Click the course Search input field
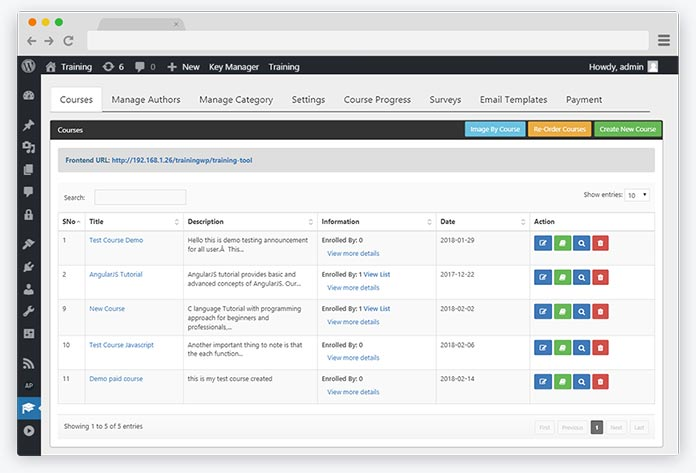This screenshot has height=473, width=696. [140, 197]
